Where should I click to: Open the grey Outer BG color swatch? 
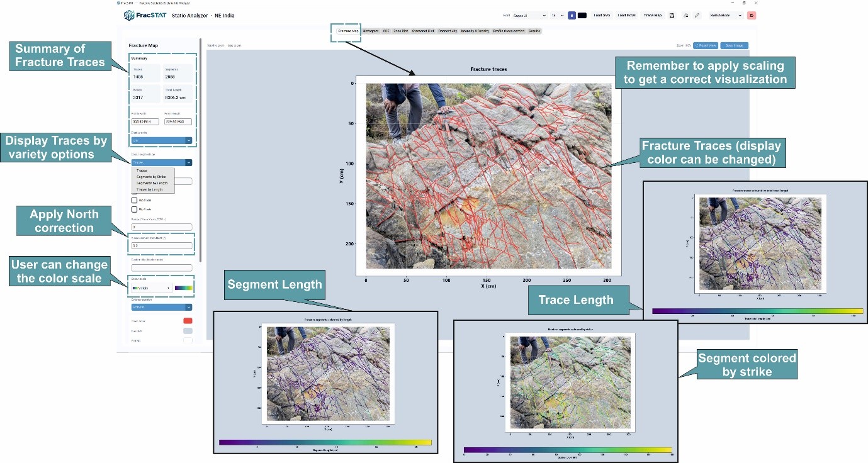click(x=188, y=331)
